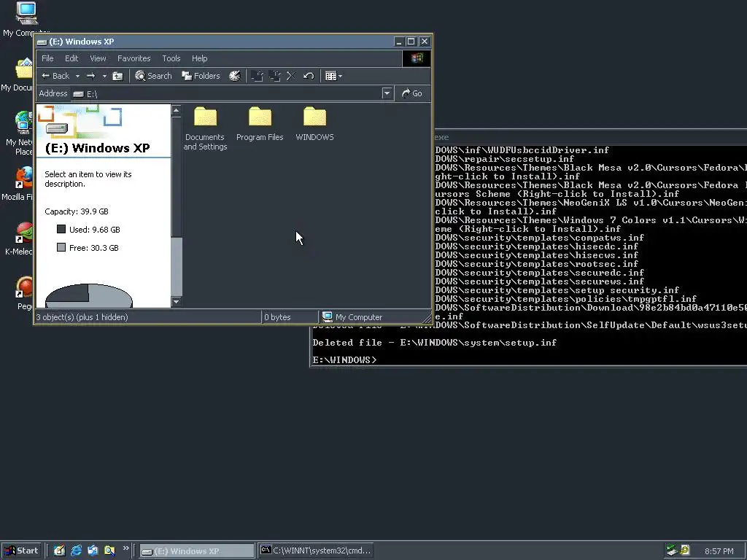747x560 pixels.
Task: Click the History clock icon
Action: point(235,76)
